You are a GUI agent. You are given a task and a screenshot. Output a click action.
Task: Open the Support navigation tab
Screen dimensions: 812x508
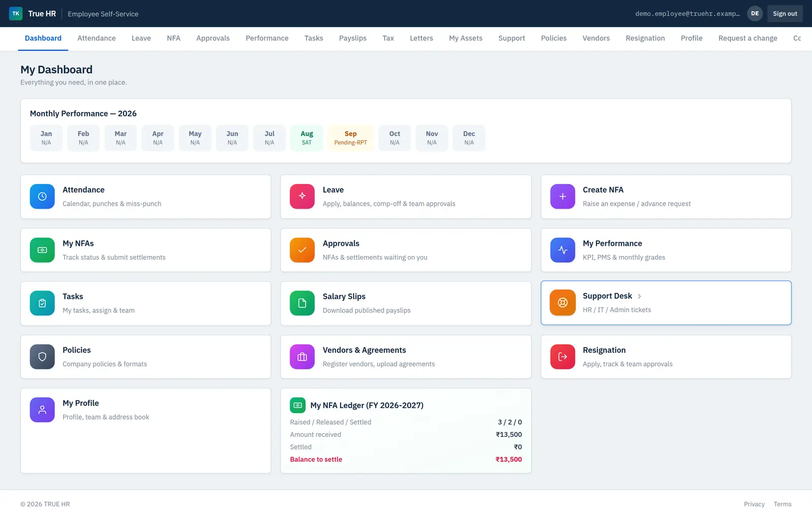pyautogui.click(x=512, y=39)
